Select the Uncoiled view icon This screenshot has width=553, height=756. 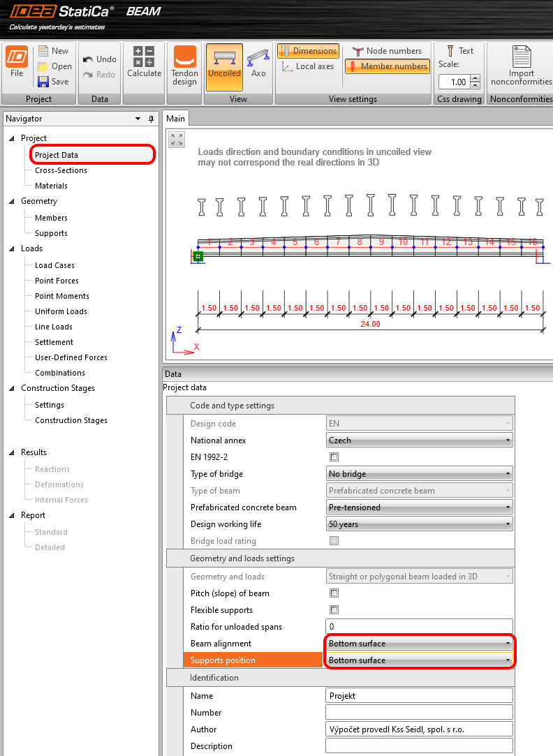224,57
